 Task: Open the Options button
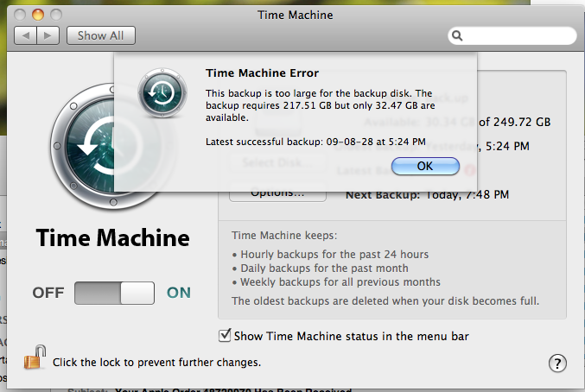(277, 196)
